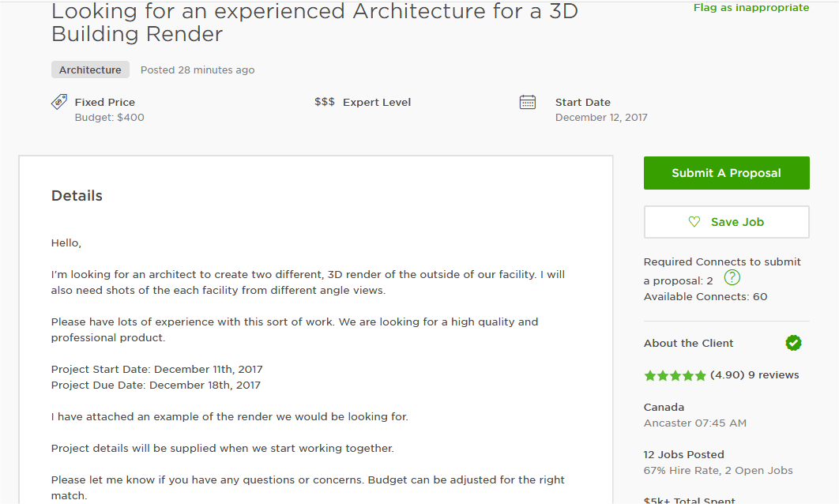The width and height of the screenshot is (839, 504).
Task: Click the verified client checkmark badge
Action: point(793,343)
